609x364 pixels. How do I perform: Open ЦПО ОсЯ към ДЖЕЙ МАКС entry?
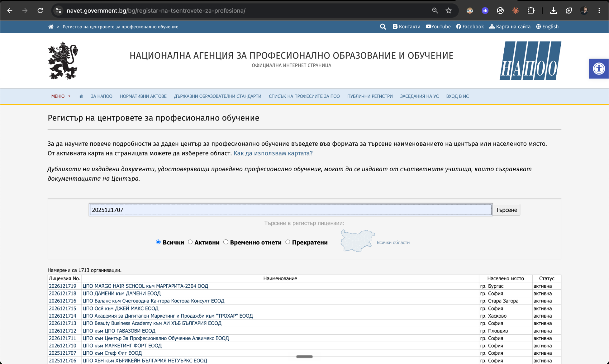tap(120, 309)
